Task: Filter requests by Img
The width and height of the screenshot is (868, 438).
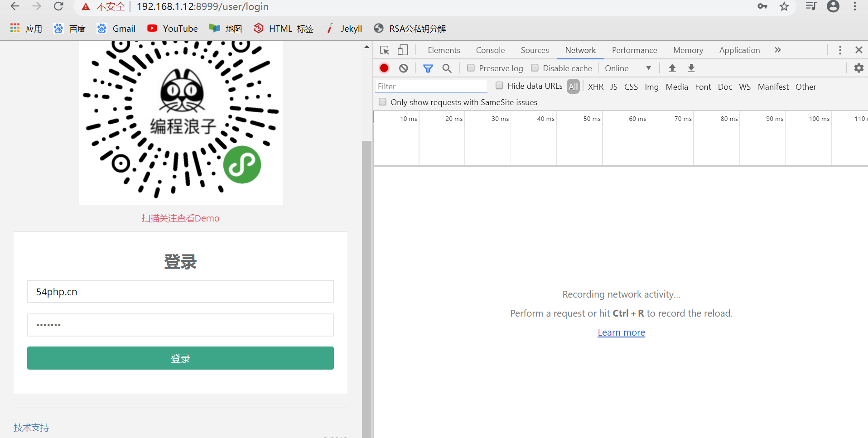Action: pyautogui.click(x=651, y=87)
